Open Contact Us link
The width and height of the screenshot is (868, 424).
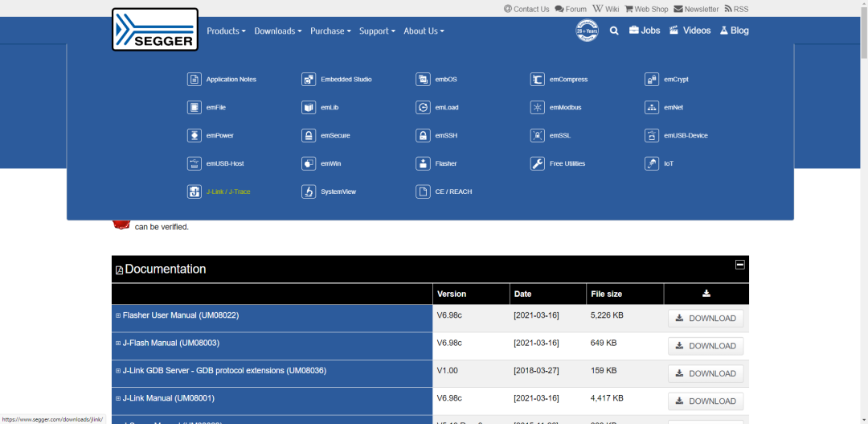[x=526, y=9]
